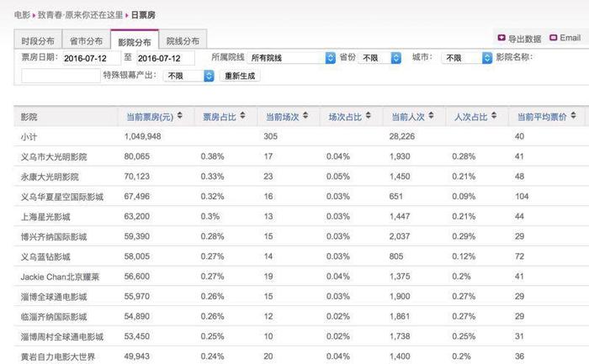Click the 电影 breadcrumb link
589x364 pixels.
(x=22, y=15)
